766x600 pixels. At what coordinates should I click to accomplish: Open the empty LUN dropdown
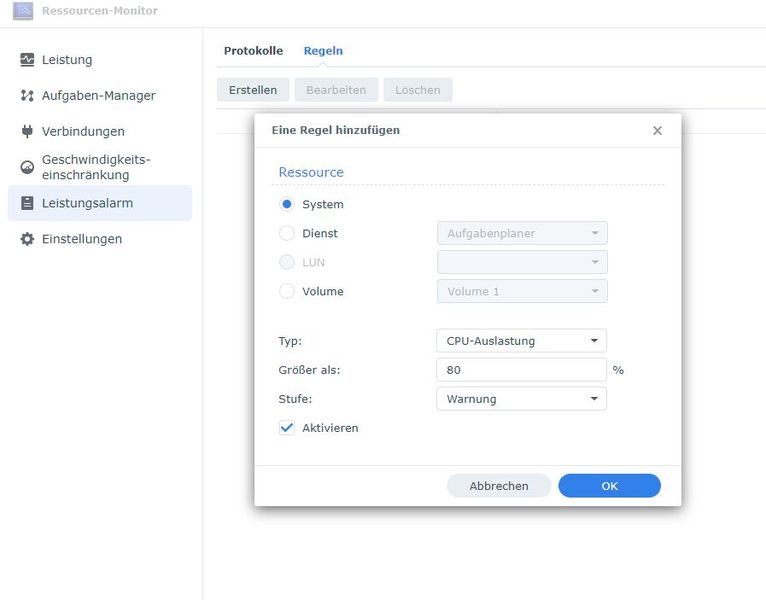click(522, 262)
